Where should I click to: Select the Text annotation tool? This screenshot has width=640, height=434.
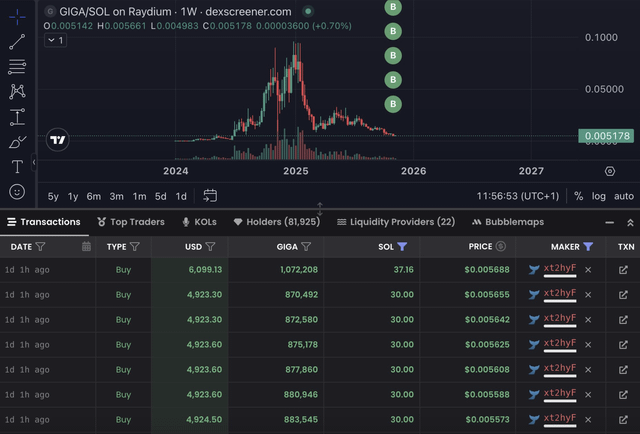[x=17, y=166]
